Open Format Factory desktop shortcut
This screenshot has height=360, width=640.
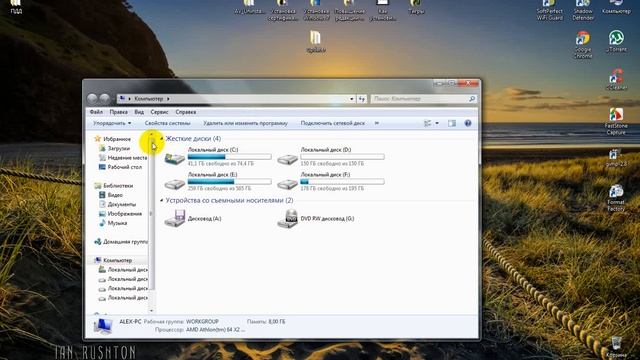coord(616,198)
